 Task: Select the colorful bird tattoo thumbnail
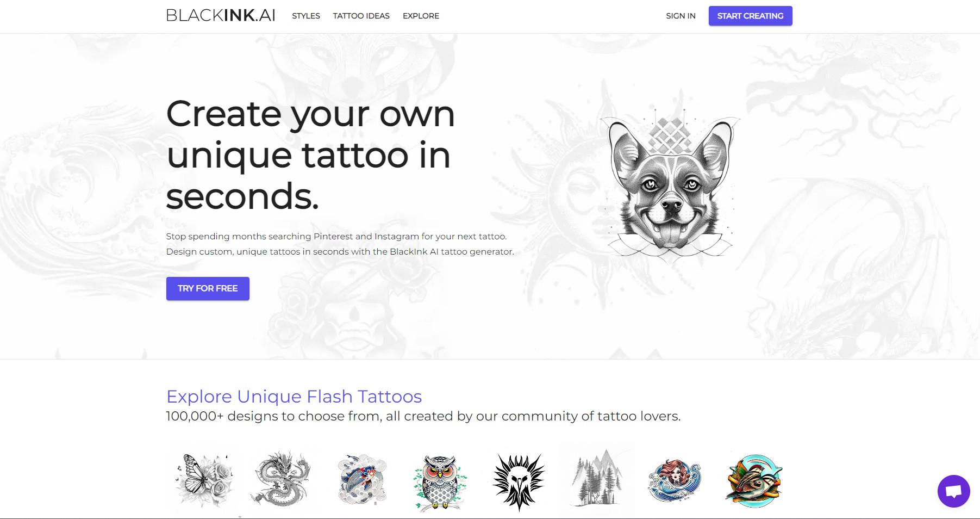pos(754,480)
